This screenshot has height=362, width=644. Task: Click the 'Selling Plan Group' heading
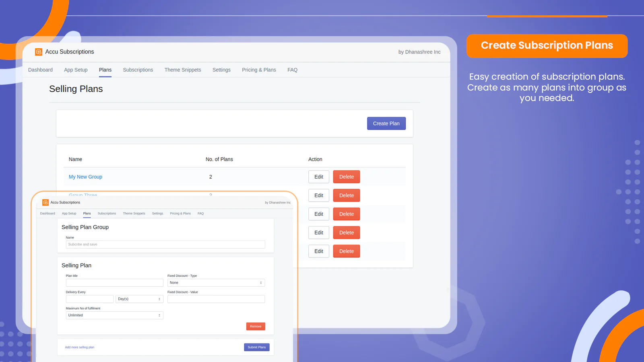click(85, 227)
